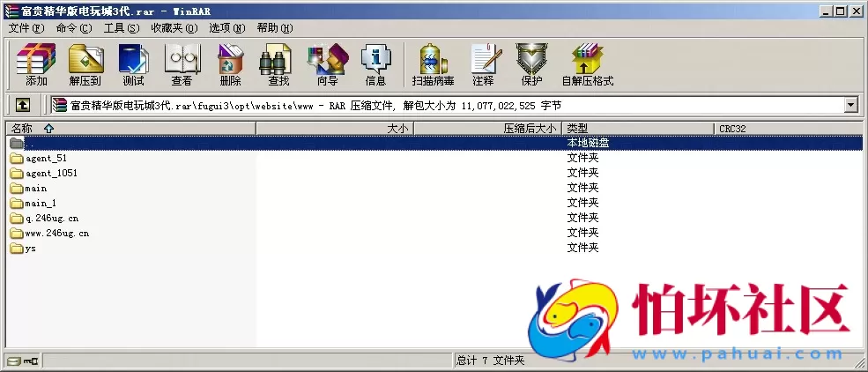Minimize the WinRAR window
The height and width of the screenshot is (372, 868).
(x=826, y=11)
